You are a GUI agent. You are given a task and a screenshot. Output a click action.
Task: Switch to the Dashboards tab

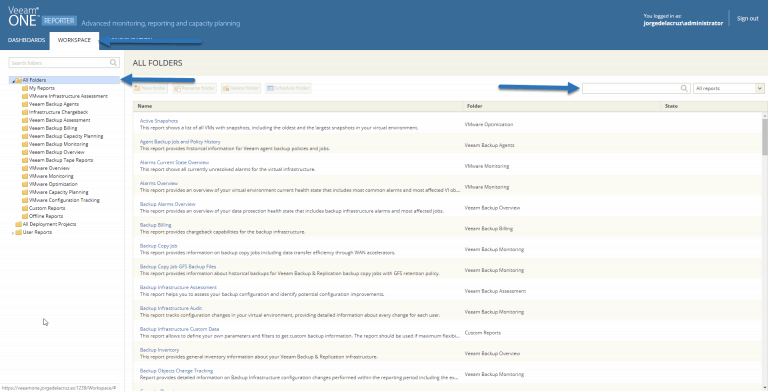[26, 40]
